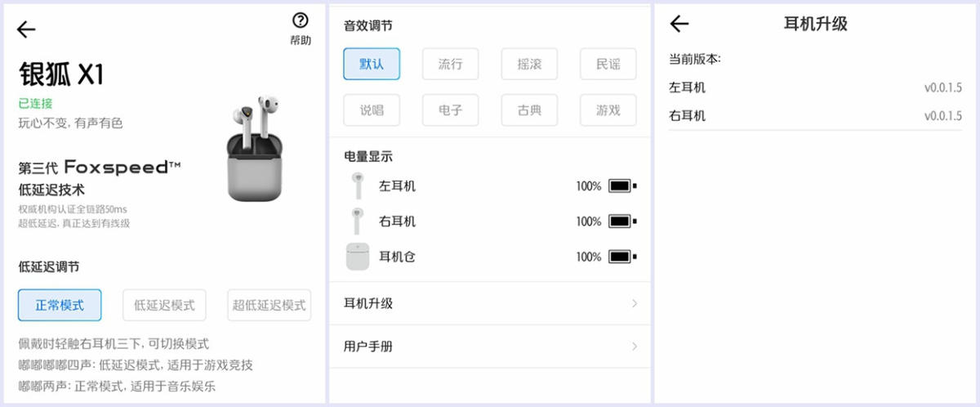
Task: Select the 游戏 sound effect
Action: point(608,110)
